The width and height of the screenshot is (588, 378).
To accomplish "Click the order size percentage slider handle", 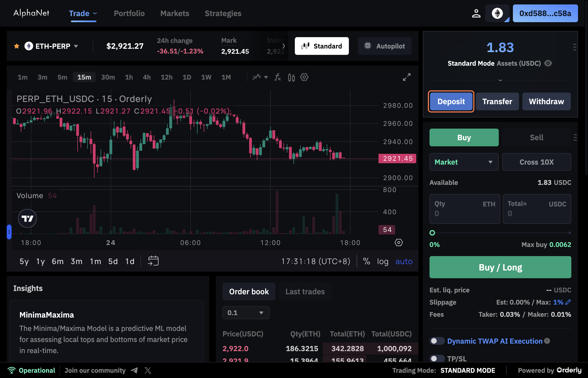I will pyautogui.click(x=432, y=233).
